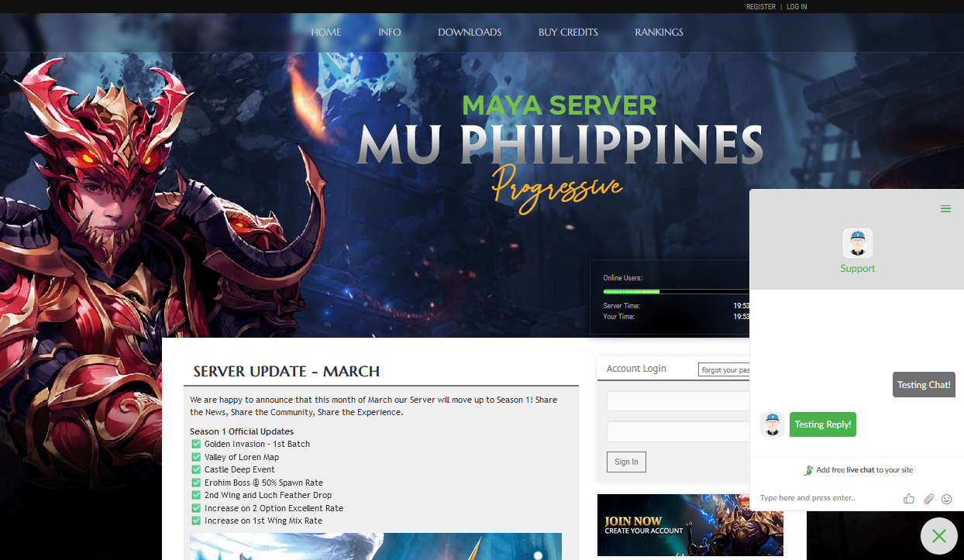Viewport: 964px width, 560px height.
Task: Click the Online Users progress bar
Action: tap(676, 292)
